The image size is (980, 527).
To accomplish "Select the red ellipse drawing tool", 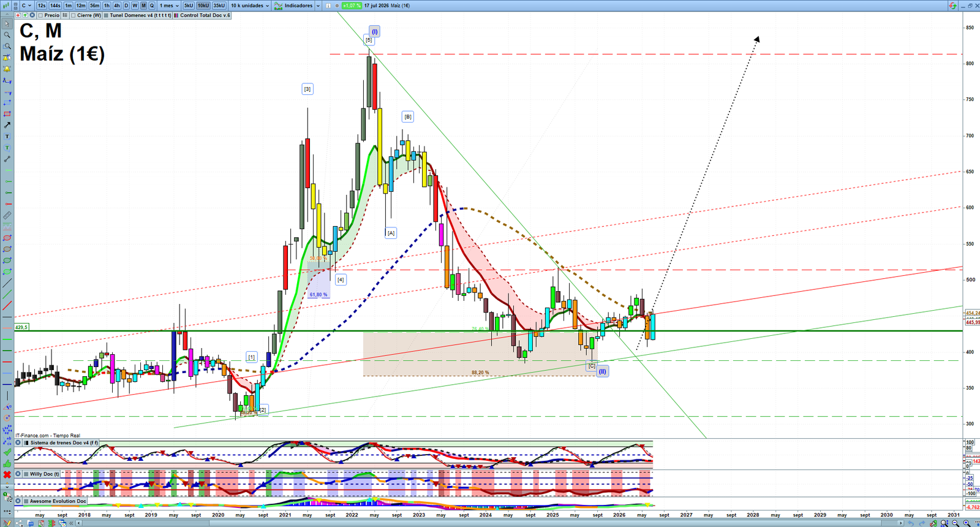I will click(7, 238).
